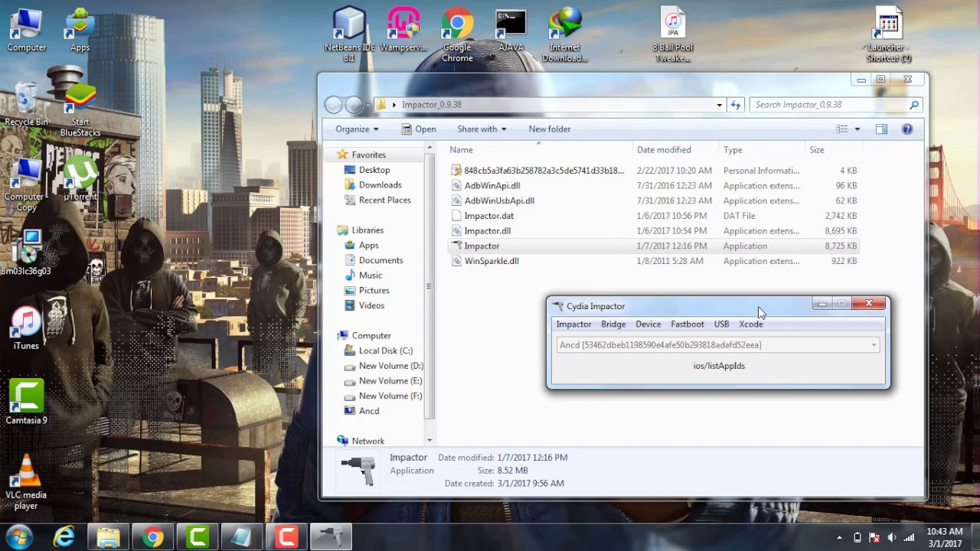
Task: Click the Windows Start button
Action: tap(19, 536)
